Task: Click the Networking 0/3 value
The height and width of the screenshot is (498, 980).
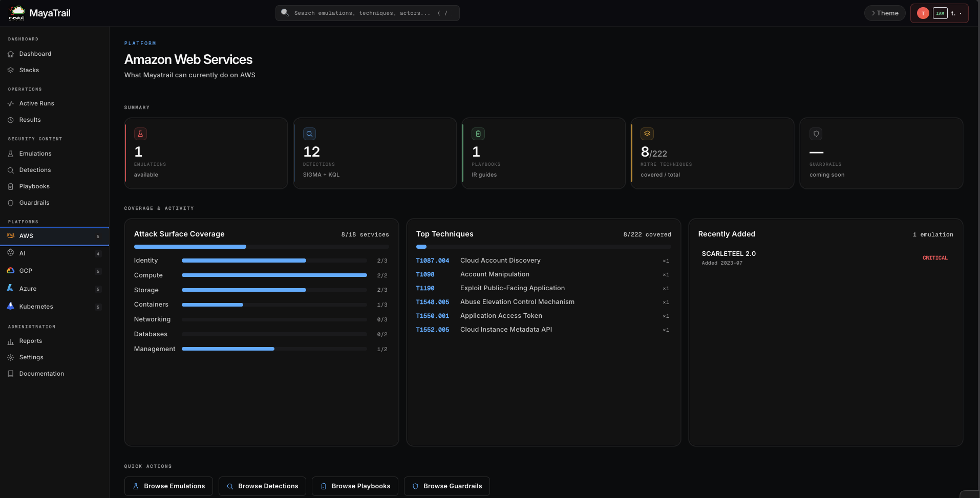Action: (x=382, y=319)
